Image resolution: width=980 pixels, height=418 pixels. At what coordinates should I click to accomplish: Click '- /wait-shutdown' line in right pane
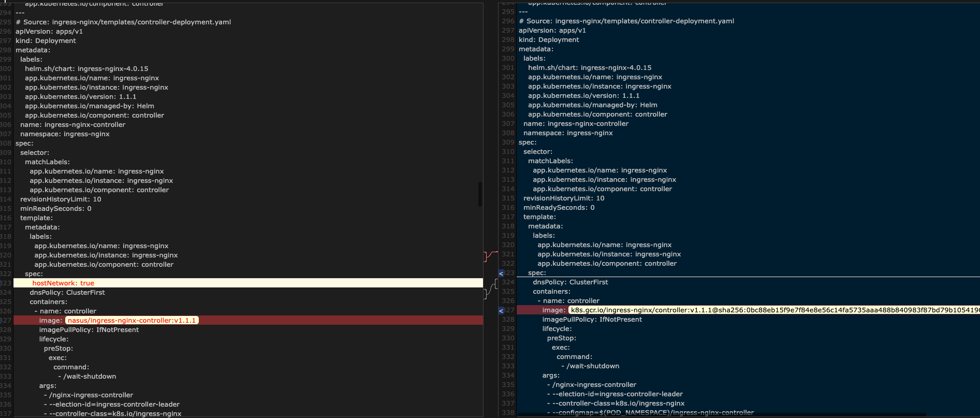coord(590,366)
